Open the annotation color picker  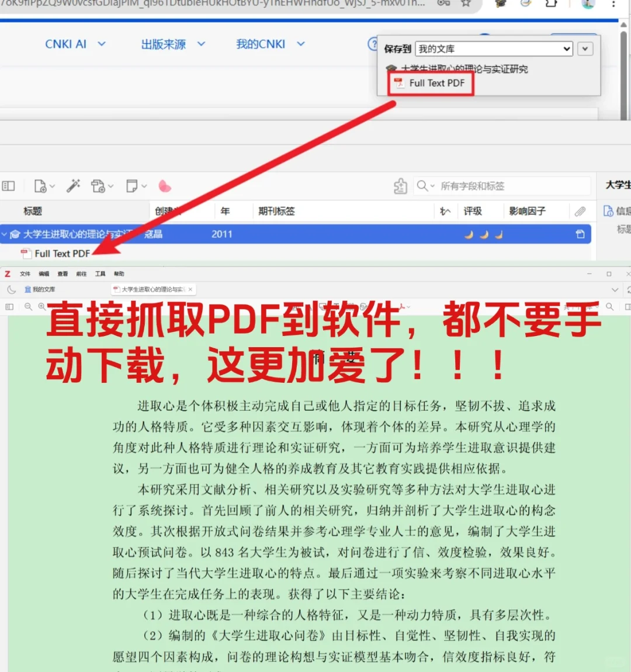(x=165, y=186)
